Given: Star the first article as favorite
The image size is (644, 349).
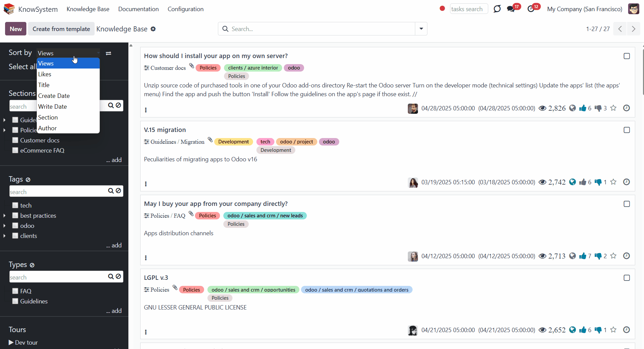Looking at the screenshot, I should click(613, 108).
